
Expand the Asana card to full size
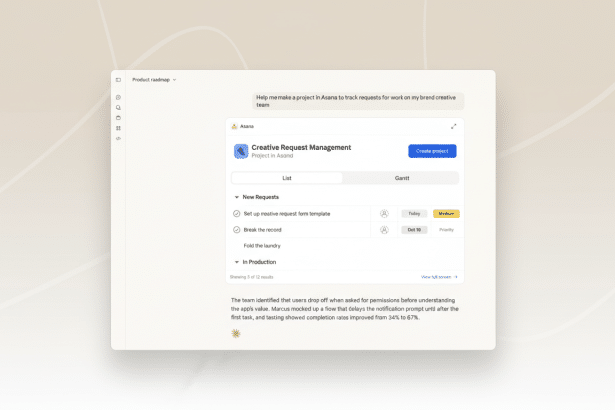click(453, 126)
